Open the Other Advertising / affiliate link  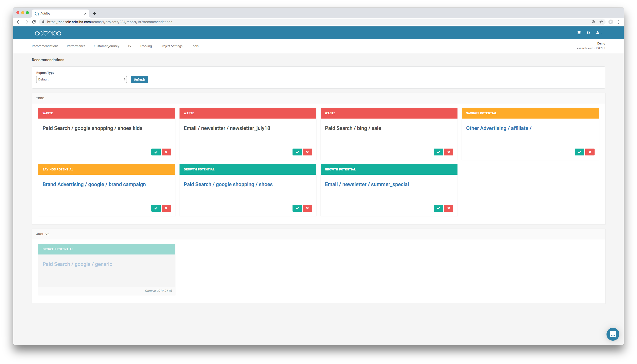pos(498,128)
